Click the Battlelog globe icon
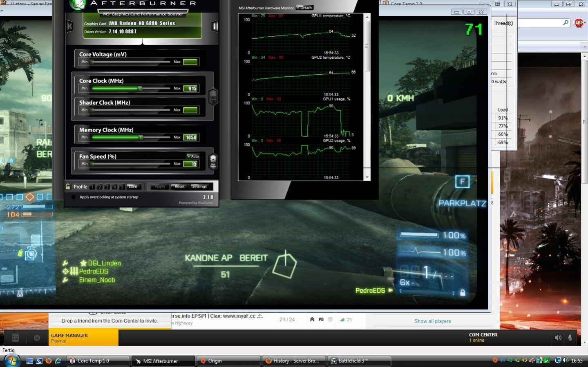This screenshot has width=588, height=367. [x=37, y=338]
